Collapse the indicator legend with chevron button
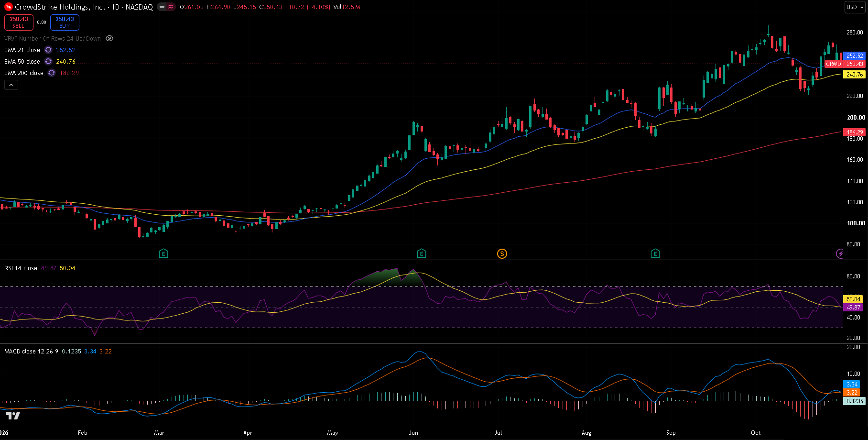Viewport: 868px width, 440px height. (11, 85)
